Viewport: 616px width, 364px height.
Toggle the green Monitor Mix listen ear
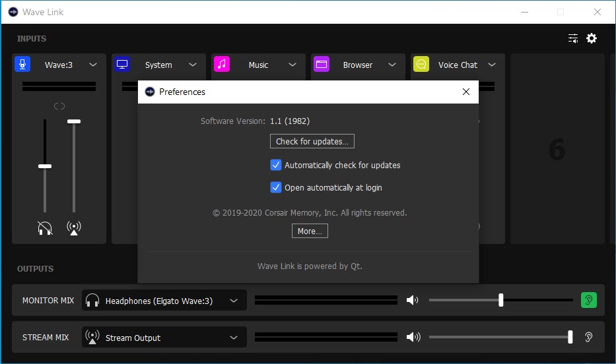pyautogui.click(x=588, y=300)
